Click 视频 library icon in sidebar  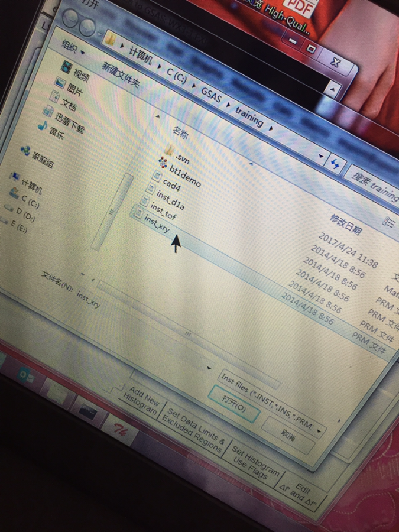(66, 66)
